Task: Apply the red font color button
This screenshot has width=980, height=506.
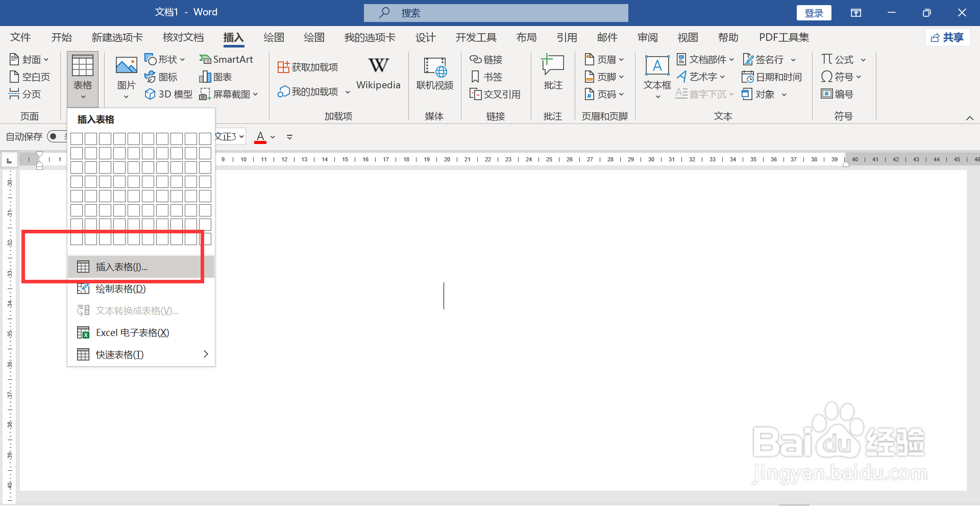Action: 260,137
